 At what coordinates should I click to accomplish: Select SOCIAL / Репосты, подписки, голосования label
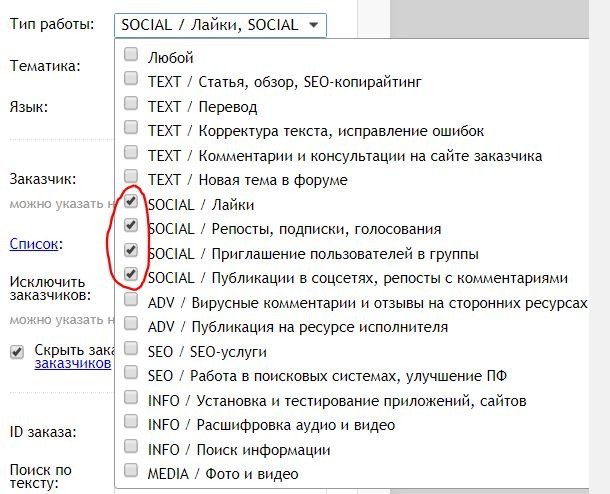coord(294,229)
